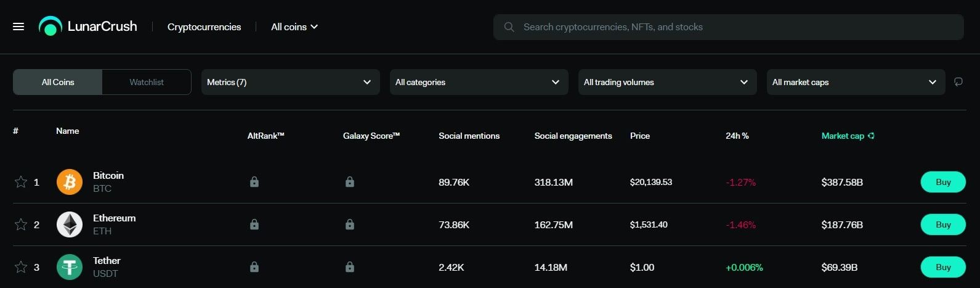Focus the cryptocurrency search field
This screenshot has width=980, height=288.
click(x=733, y=27)
